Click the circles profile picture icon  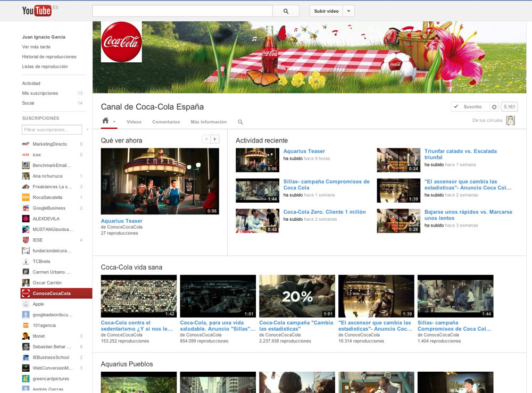pyautogui.click(x=510, y=121)
